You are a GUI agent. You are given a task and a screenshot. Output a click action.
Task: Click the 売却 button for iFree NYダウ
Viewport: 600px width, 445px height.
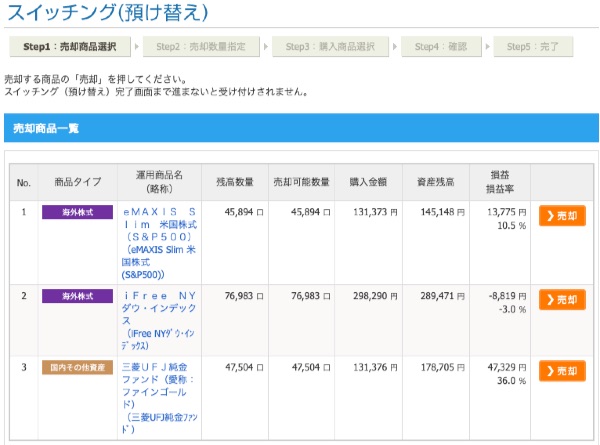tap(562, 300)
